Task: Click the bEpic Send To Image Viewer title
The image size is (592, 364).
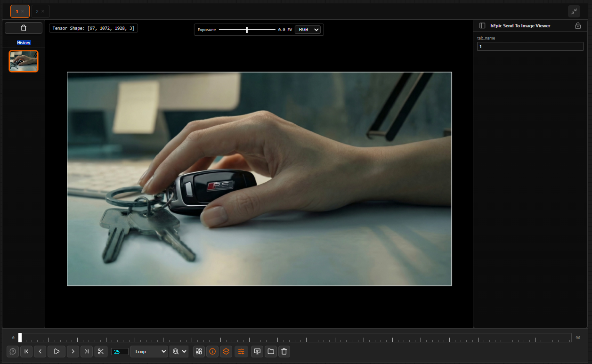Action: click(x=520, y=26)
